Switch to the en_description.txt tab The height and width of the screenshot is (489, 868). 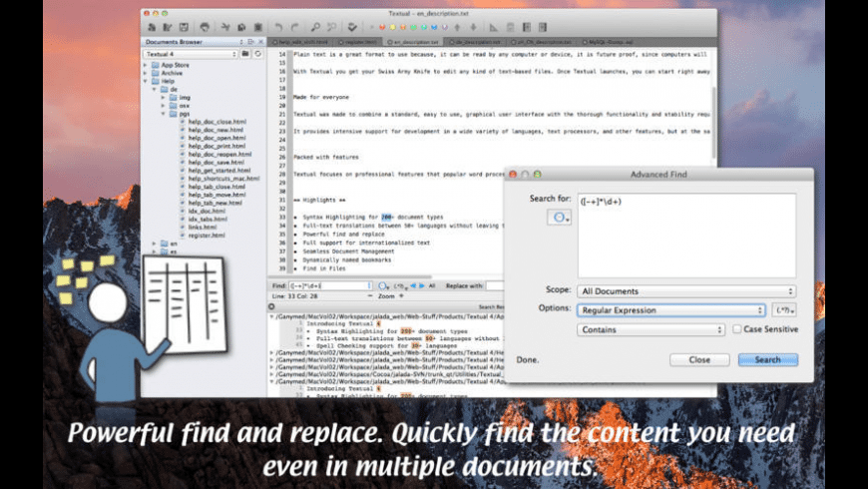tap(414, 42)
